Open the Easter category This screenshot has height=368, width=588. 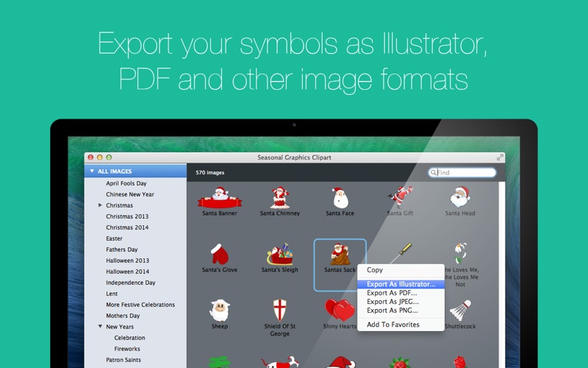click(114, 238)
